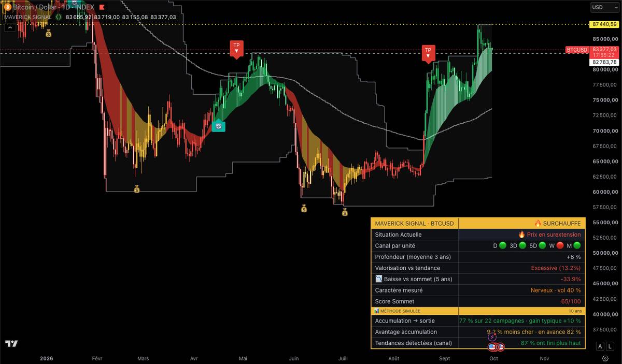Screen dimensions: 622x364
Task: Click the 'Août' time axis label
Action: [394, 358]
